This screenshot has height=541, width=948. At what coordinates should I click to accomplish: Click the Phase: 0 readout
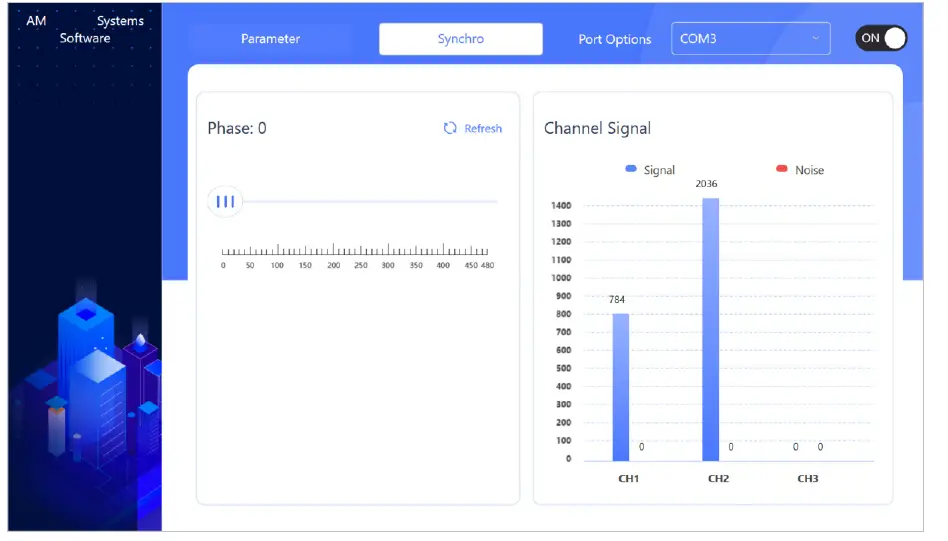(237, 128)
